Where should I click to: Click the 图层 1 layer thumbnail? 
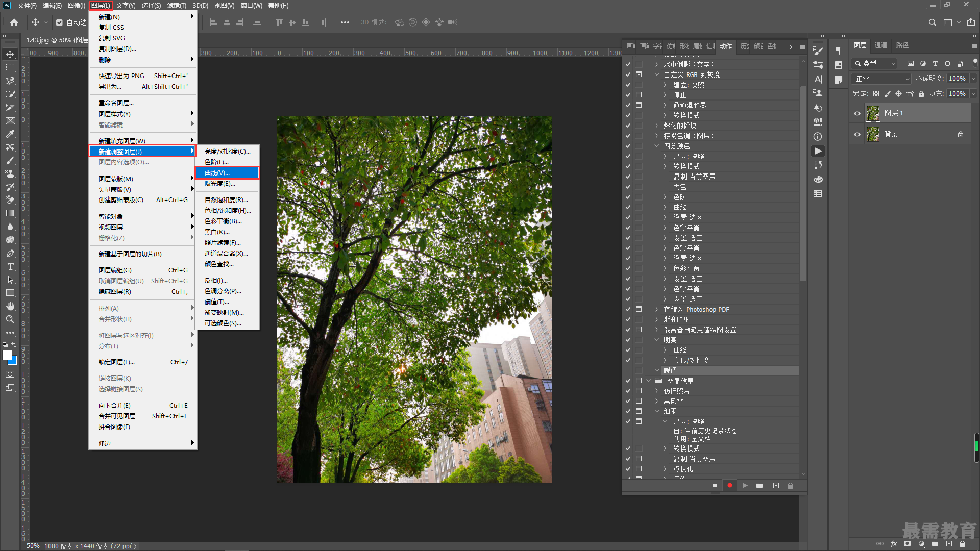pyautogui.click(x=873, y=113)
